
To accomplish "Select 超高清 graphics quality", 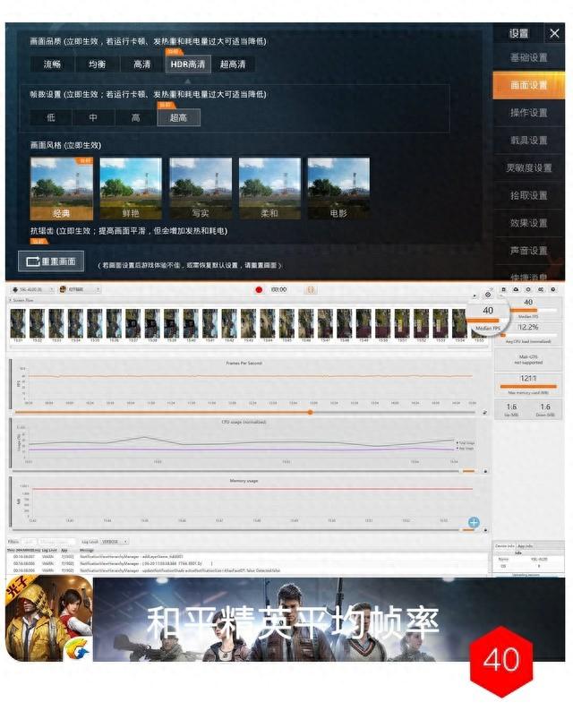I will click(x=233, y=64).
